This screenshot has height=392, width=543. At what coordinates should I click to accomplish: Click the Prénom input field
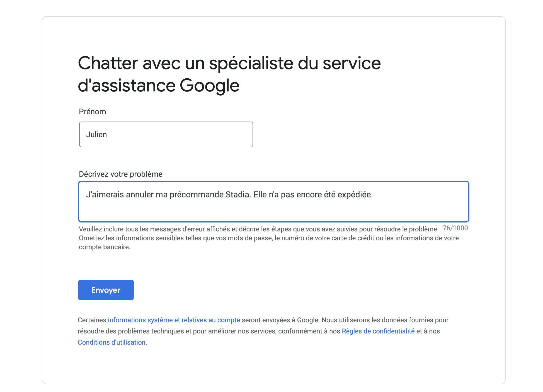(166, 134)
